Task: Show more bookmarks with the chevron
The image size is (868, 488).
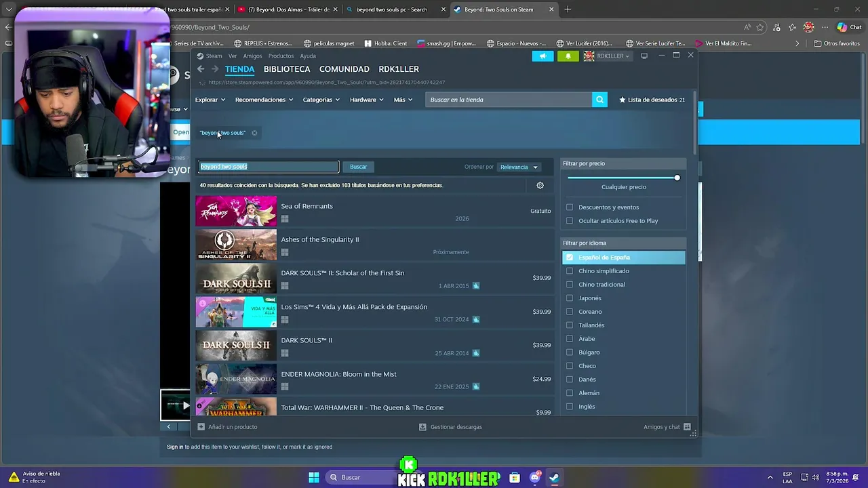Action: click(797, 43)
